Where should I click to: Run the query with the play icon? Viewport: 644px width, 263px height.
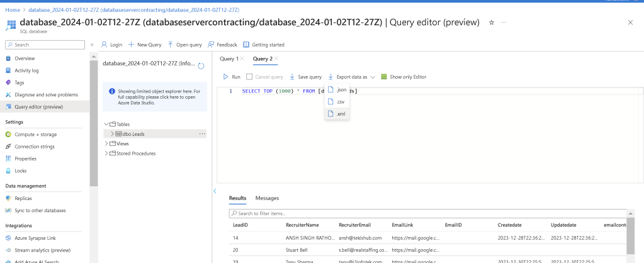pos(225,77)
